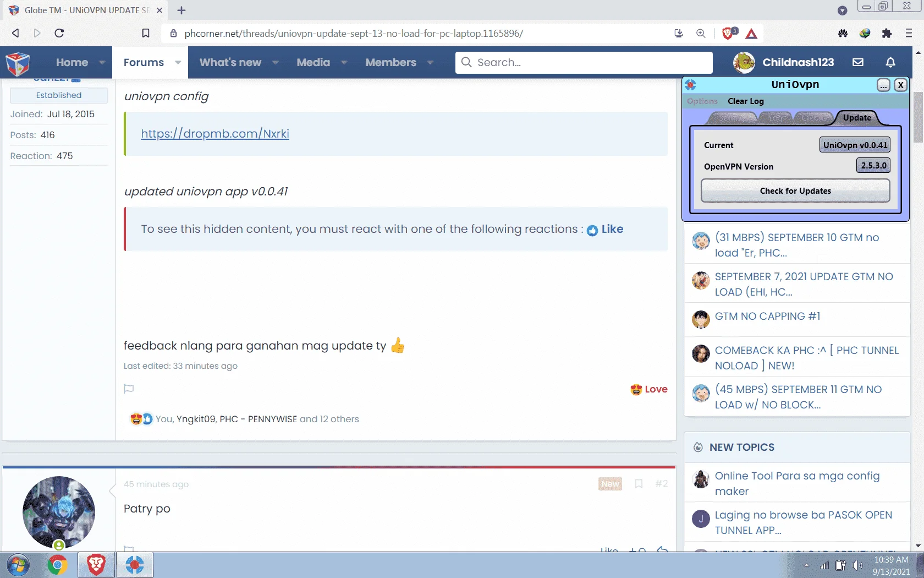Click the address bar URL
Screen dimensions: 924x578
point(354,33)
